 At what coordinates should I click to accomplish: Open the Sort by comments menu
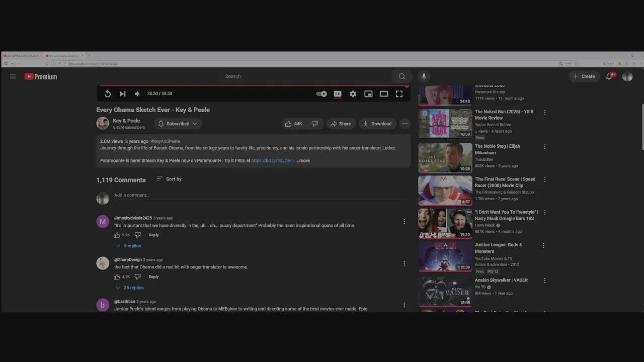click(169, 179)
